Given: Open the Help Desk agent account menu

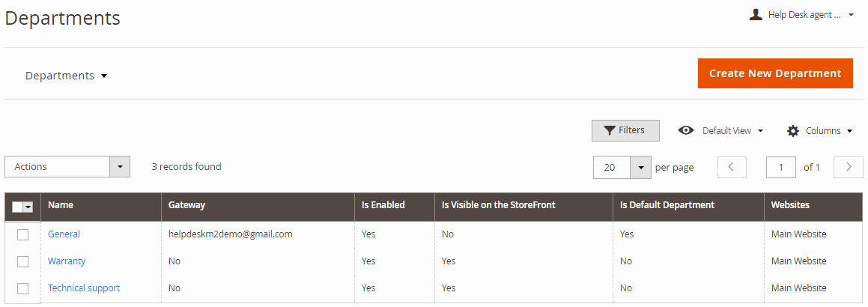Looking at the screenshot, I should pyautogui.click(x=802, y=15).
